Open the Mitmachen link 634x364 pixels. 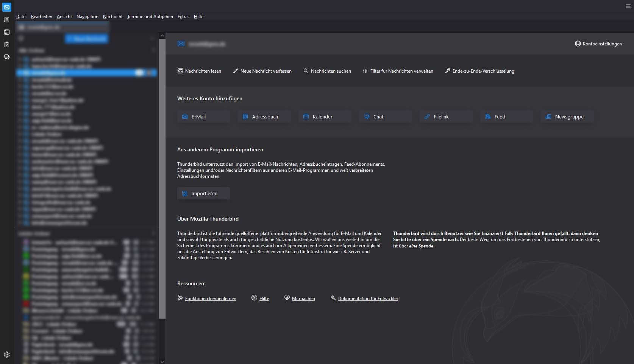pyautogui.click(x=303, y=299)
